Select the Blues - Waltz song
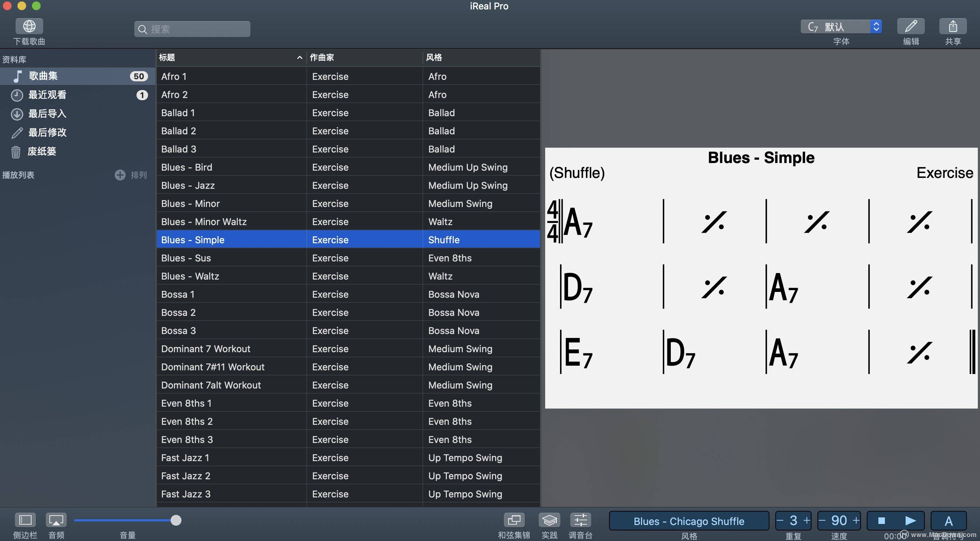980x541 pixels. coord(348,276)
